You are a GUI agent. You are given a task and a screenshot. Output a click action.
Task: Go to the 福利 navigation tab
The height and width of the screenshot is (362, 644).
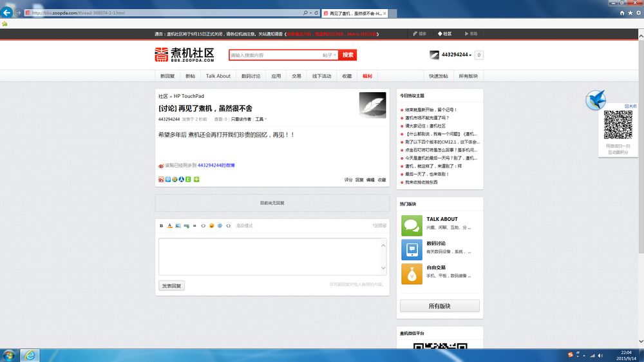pyautogui.click(x=367, y=76)
